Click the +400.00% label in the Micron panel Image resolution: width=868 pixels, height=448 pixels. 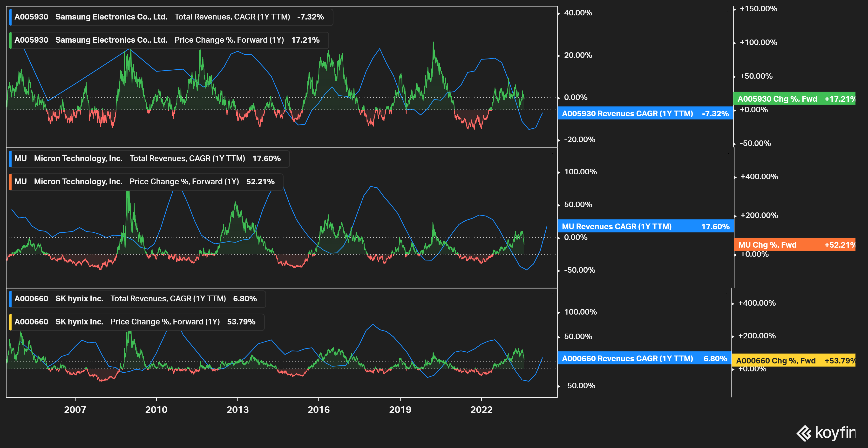(x=759, y=177)
